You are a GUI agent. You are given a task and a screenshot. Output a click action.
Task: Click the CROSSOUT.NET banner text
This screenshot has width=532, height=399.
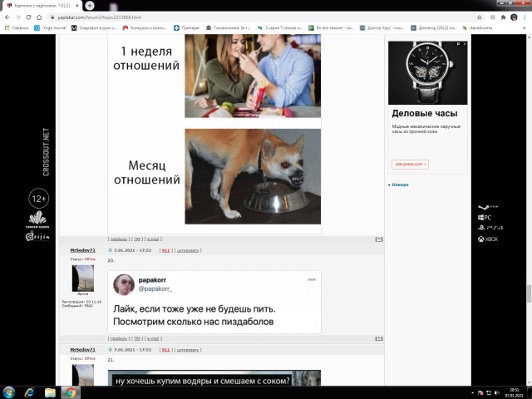(46, 151)
